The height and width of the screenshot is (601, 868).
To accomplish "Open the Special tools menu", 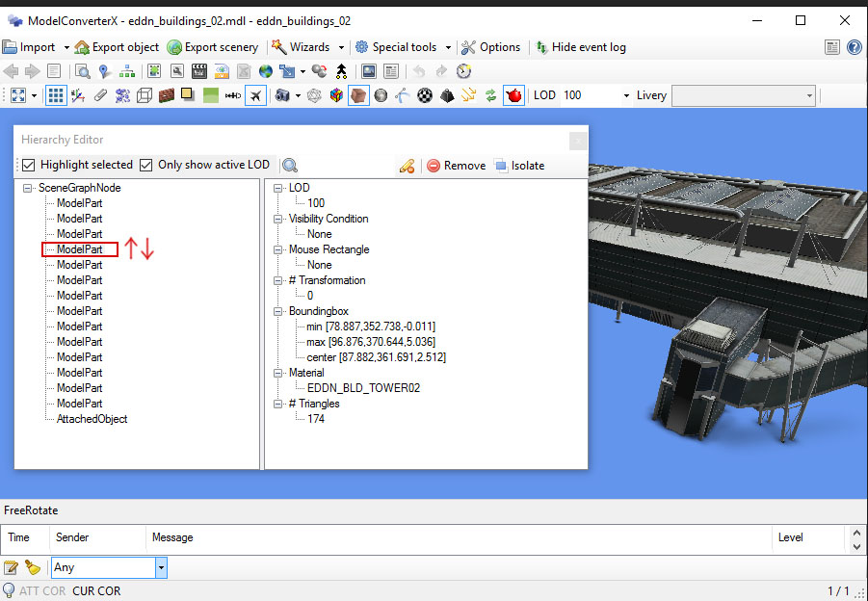I will 397,47.
